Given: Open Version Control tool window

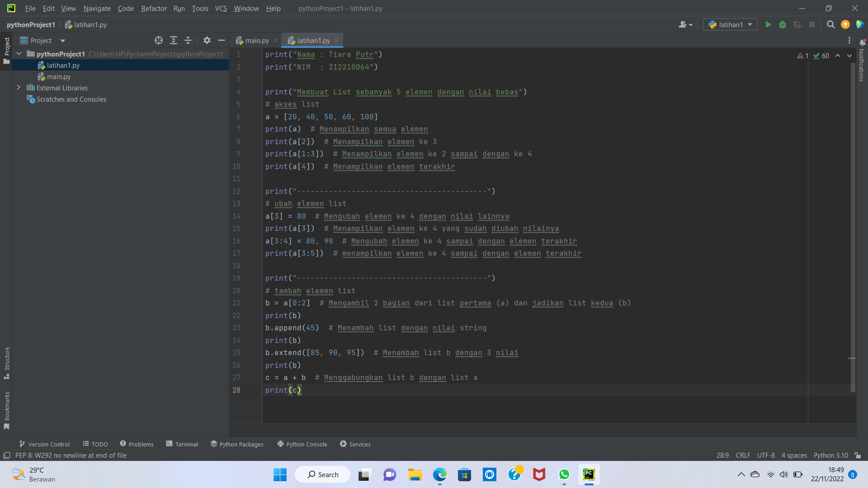Looking at the screenshot, I should (x=44, y=444).
